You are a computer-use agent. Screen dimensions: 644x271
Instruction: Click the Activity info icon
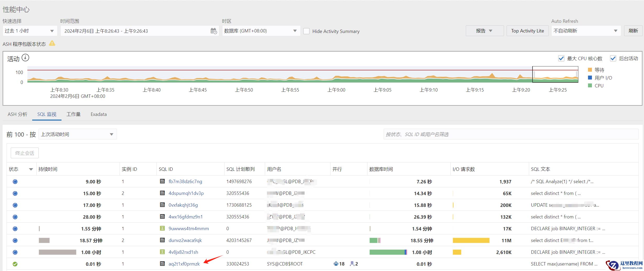click(x=25, y=58)
